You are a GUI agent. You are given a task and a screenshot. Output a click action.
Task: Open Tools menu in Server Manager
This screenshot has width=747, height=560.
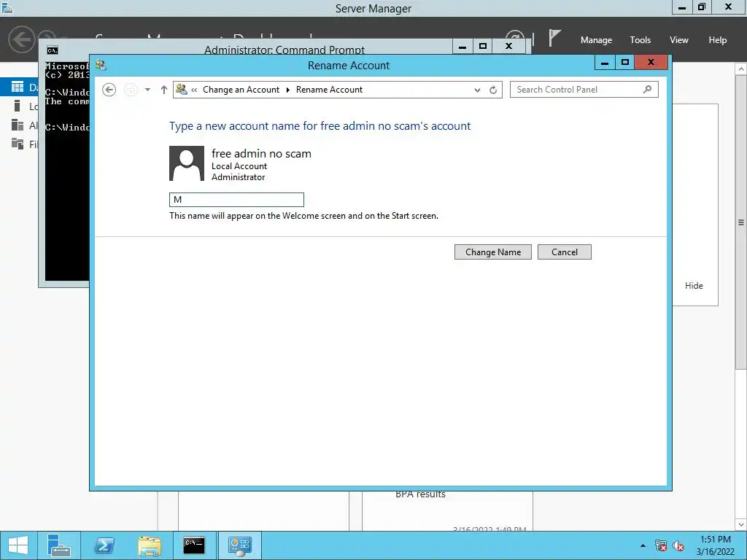(640, 40)
